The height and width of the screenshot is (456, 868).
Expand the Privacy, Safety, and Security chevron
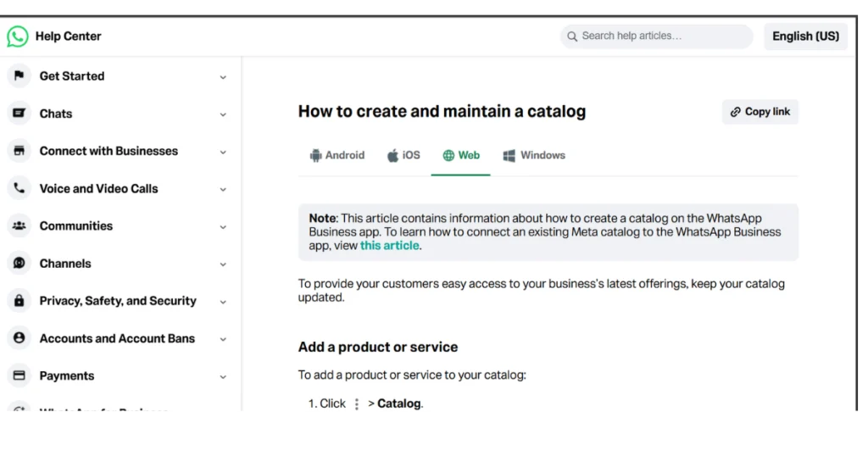223,302
